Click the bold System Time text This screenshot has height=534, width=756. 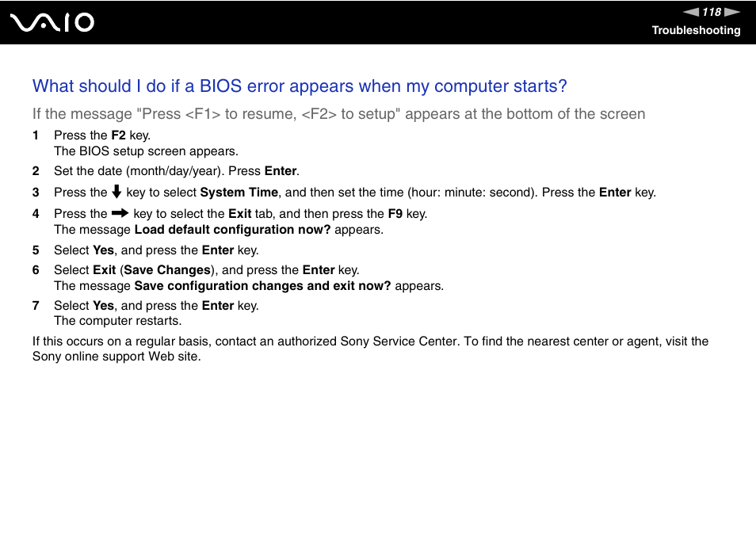tap(239, 193)
